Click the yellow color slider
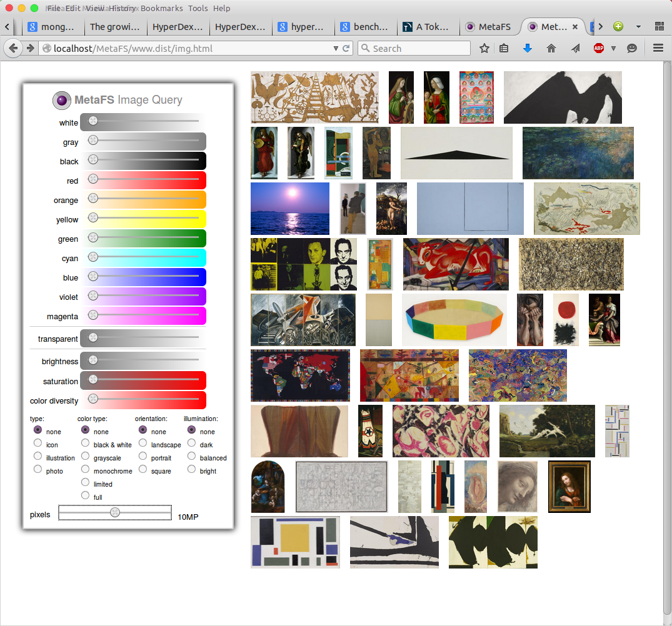The width and height of the screenshot is (672, 626). (144, 219)
